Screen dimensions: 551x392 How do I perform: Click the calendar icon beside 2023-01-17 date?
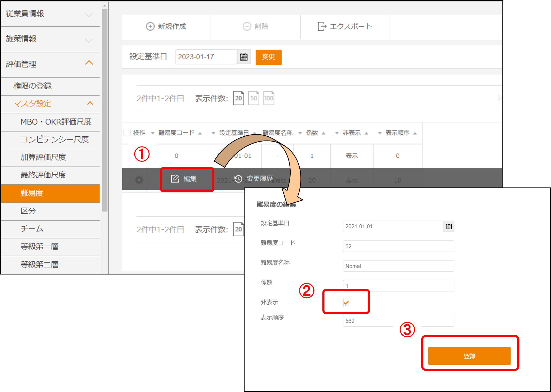point(244,57)
